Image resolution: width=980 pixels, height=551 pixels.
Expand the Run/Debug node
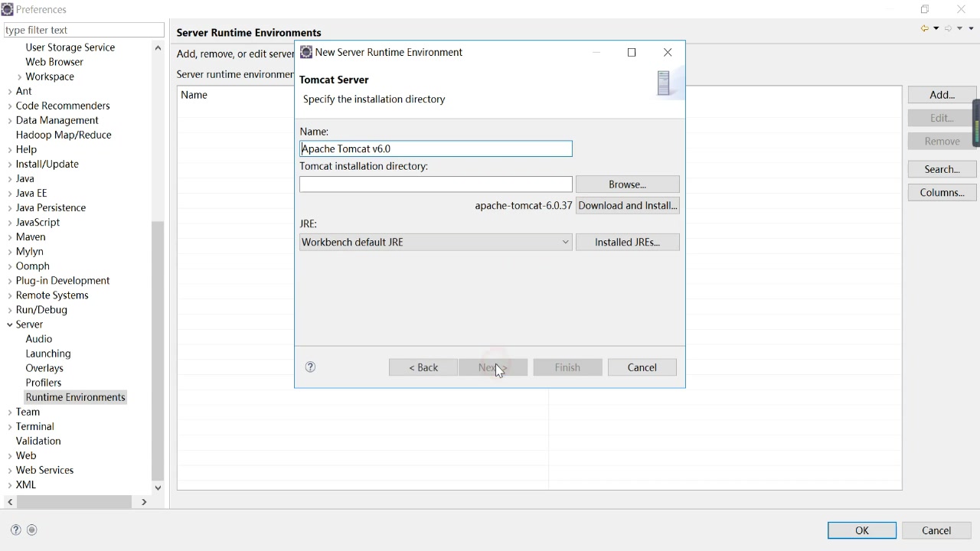(10, 310)
